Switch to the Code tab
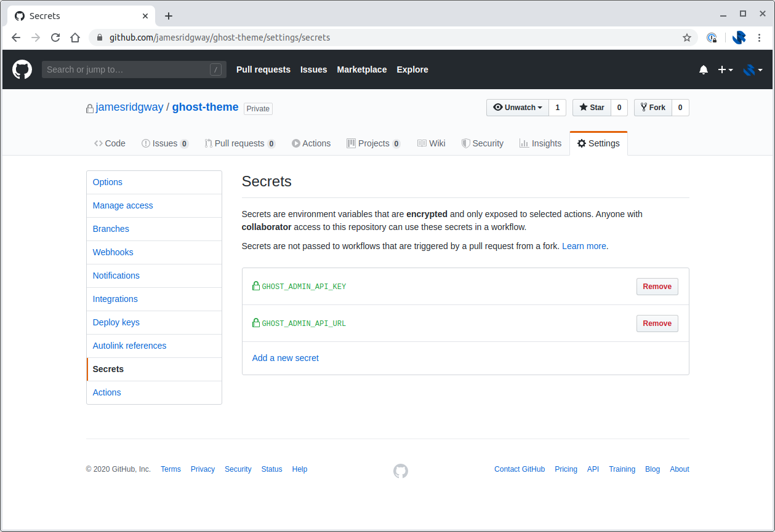The image size is (775, 532). (x=110, y=143)
